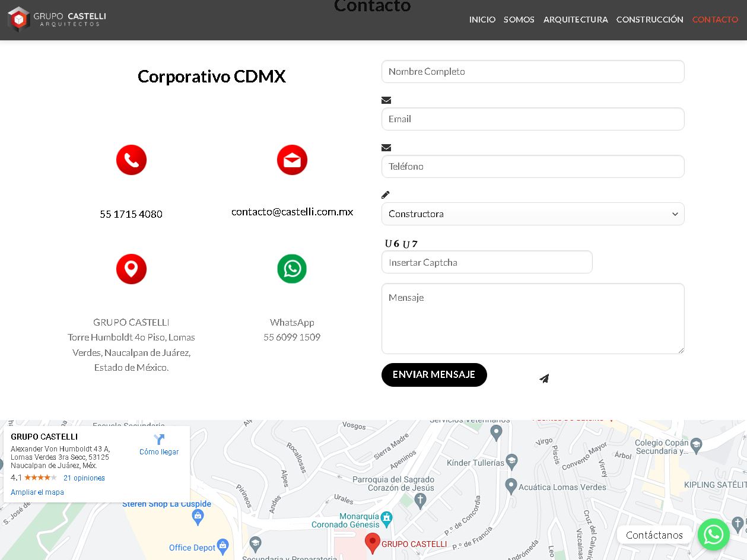The width and height of the screenshot is (747, 560).
Task: Click the Corporativo CDMX heading
Action: [x=212, y=77]
